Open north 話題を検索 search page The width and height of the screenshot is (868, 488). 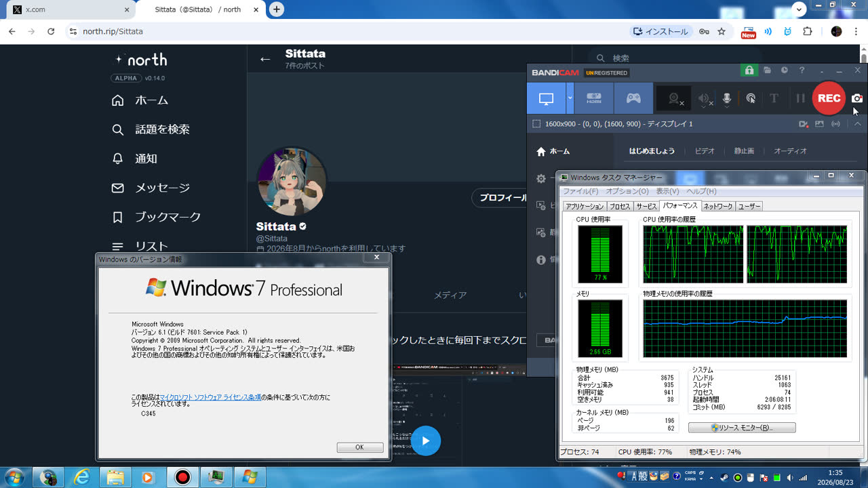tap(151, 129)
